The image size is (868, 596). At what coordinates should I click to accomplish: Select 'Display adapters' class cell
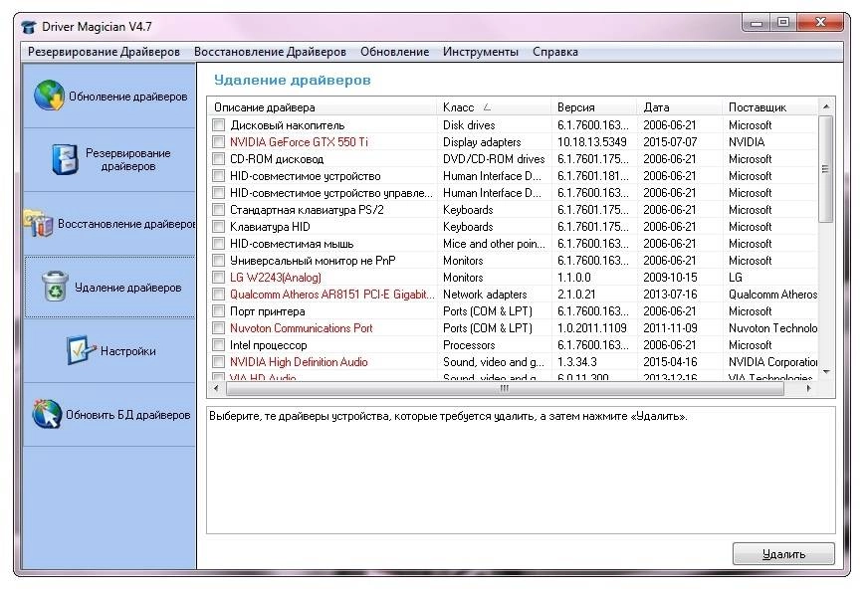tap(482, 142)
